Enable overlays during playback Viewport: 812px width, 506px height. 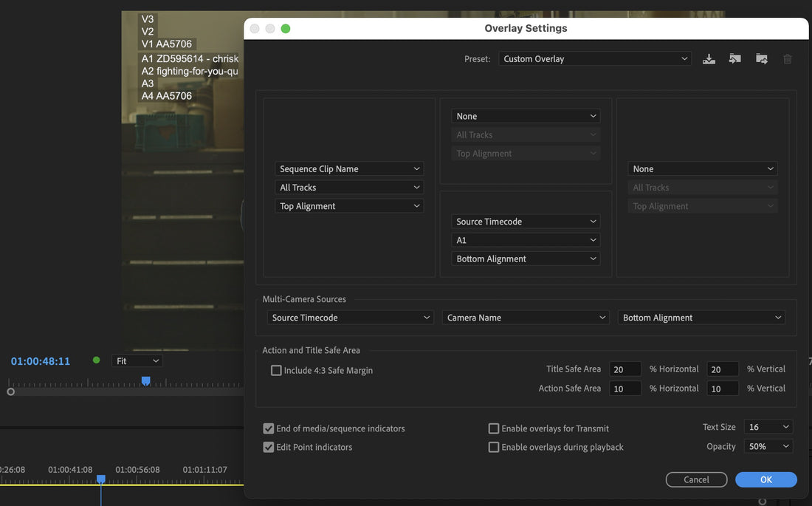(493, 446)
